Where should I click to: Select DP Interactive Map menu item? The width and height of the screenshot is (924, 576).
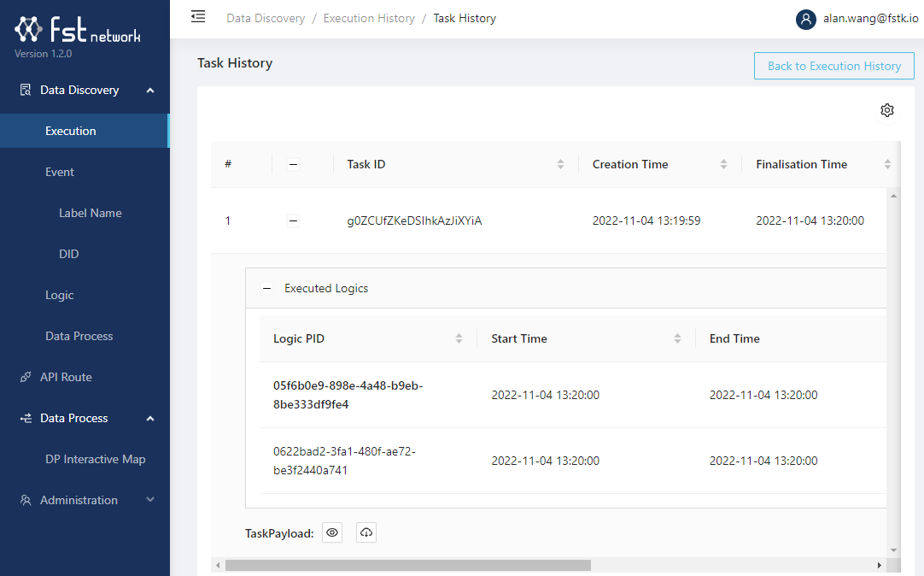[x=95, y=459]
